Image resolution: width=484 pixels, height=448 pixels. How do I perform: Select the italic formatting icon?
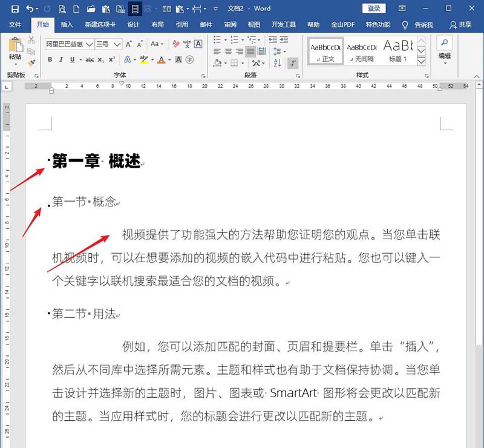[60, 59]
